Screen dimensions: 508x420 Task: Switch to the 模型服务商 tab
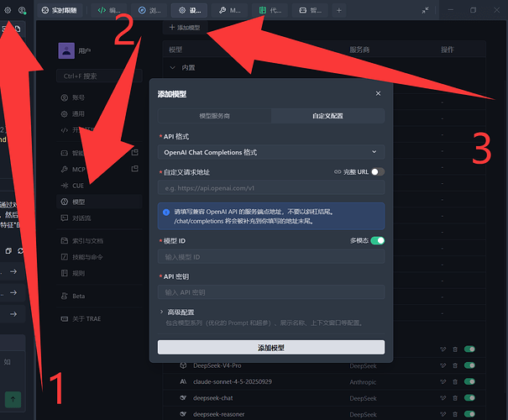tap(214, 116)
